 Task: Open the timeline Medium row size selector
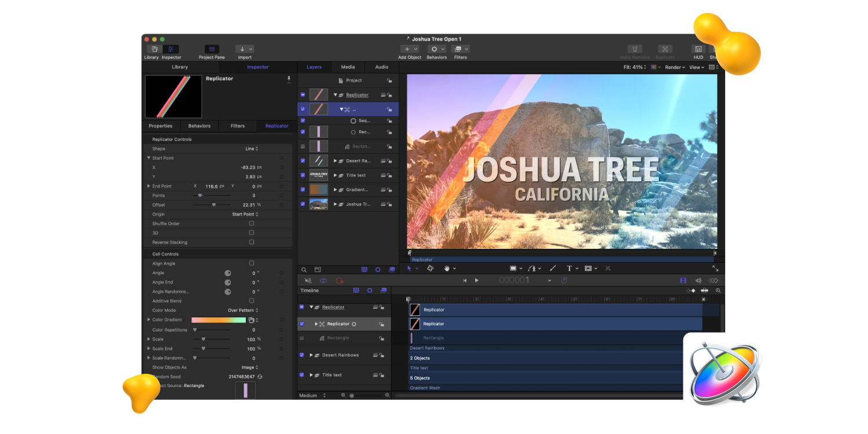313,395
